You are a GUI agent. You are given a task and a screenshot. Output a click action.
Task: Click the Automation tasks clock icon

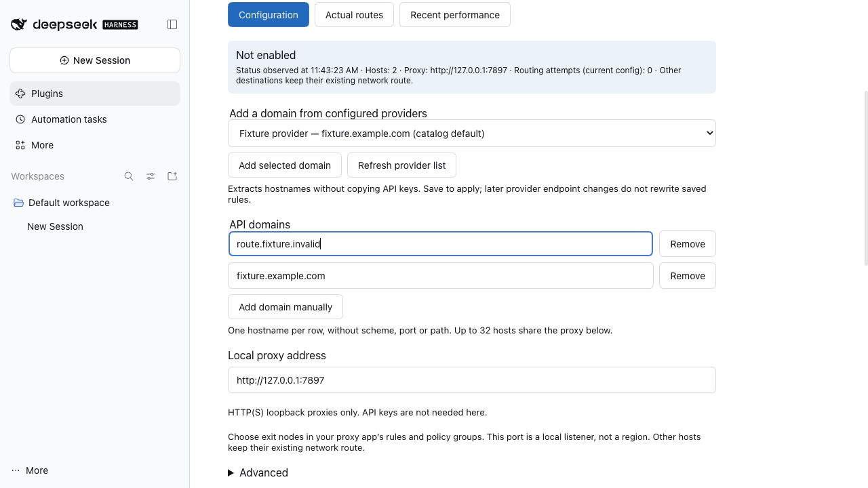[20, 119]
